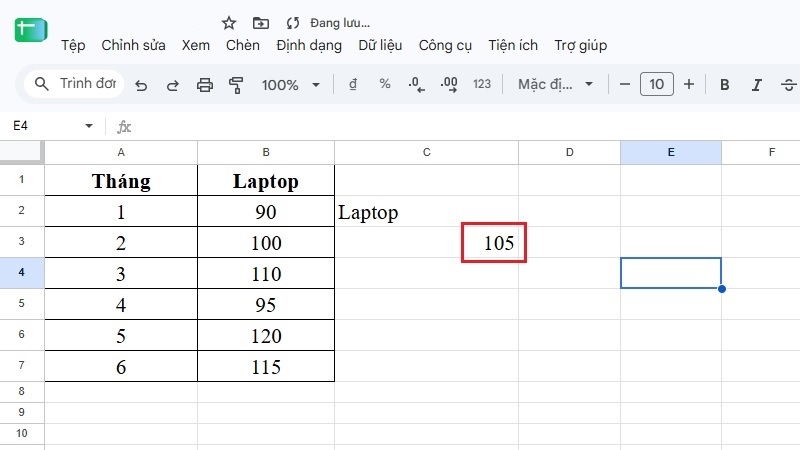The width and height of the screenshot is (800, 450).
Task: Open the Xem menu
Action: tap(196, 45)
